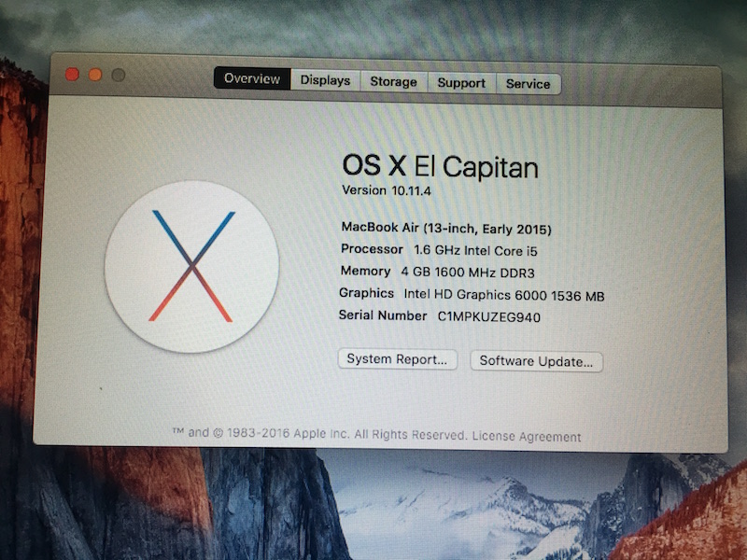747x560 pixels.
Task: Click the Apple copyright 1983-2016 notice
Action: (x=318, y=434)
